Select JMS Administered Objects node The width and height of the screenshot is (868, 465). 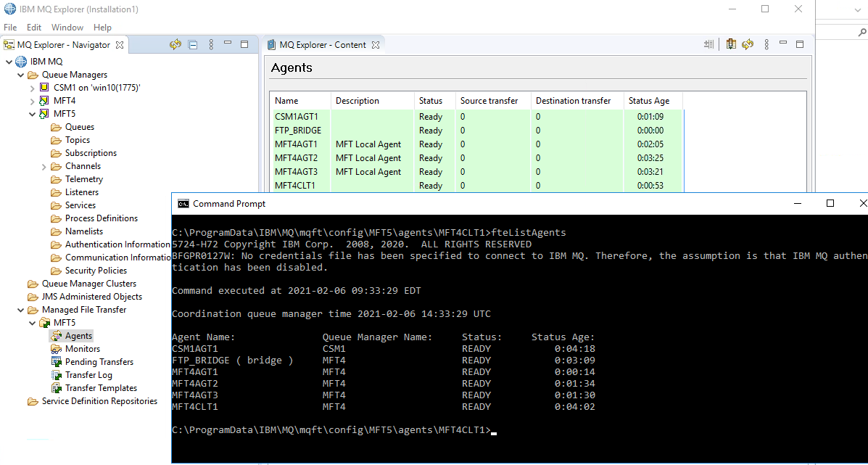pos(92,297)
